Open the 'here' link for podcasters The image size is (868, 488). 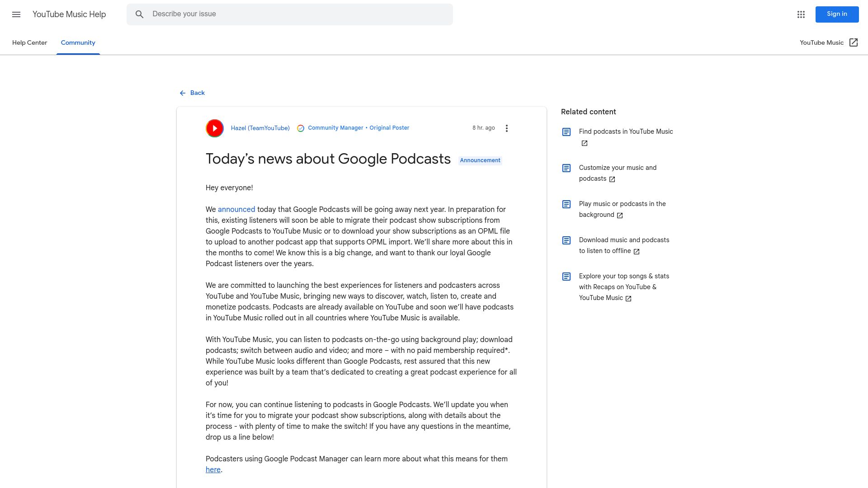(213, 470)
